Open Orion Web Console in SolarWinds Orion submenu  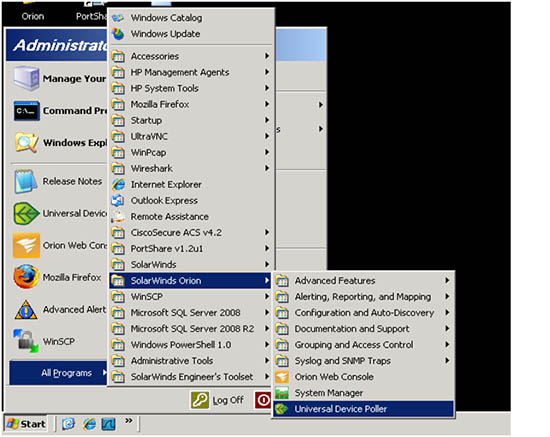pos(363,377)
